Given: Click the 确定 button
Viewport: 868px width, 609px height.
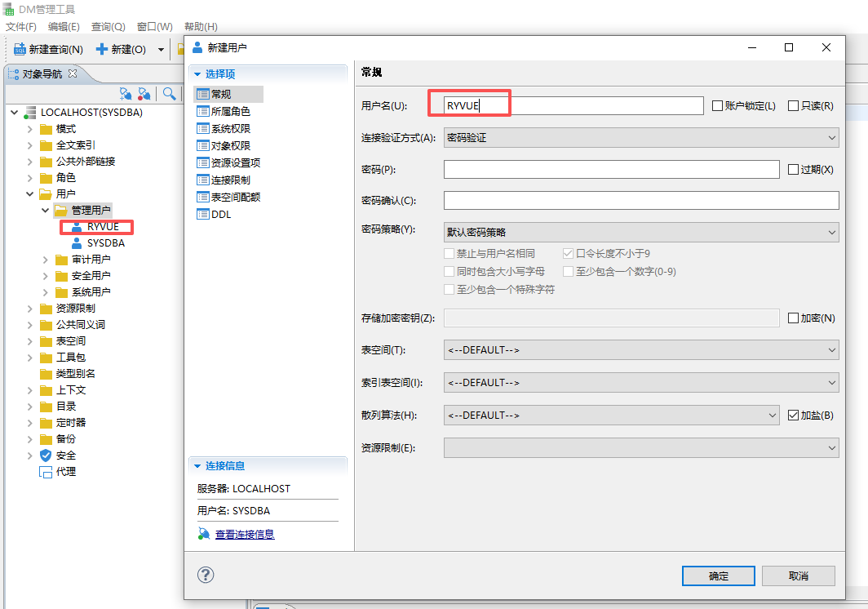Looking at the screenshot, I should tap(719, 576).
